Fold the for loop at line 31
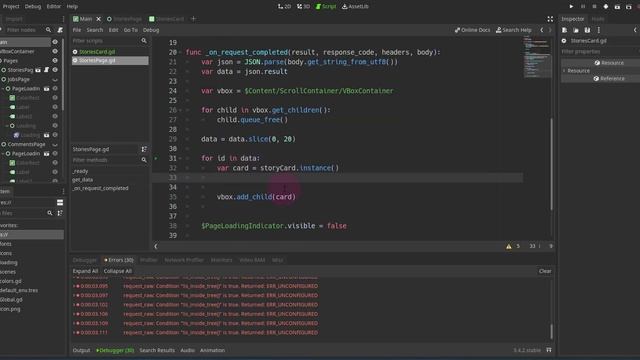640x360 pixels. tap(180, 158)
